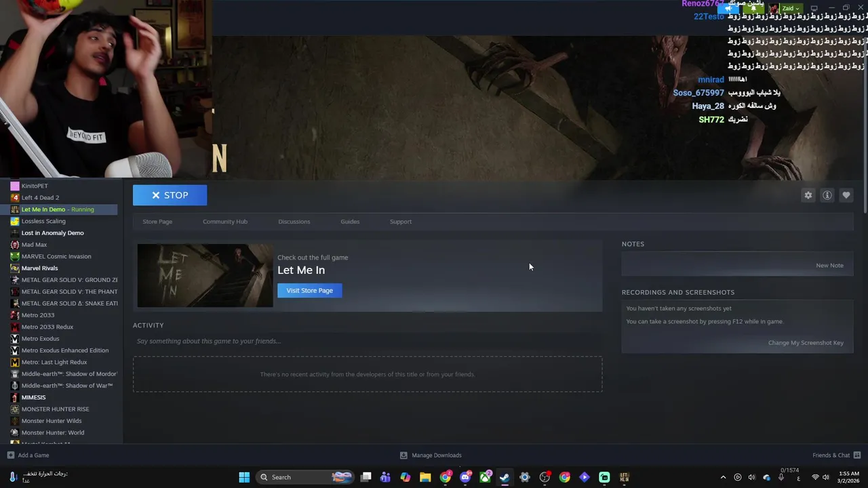Click the MIMESIS game icon
868x488 pixels.
(15, 397)
